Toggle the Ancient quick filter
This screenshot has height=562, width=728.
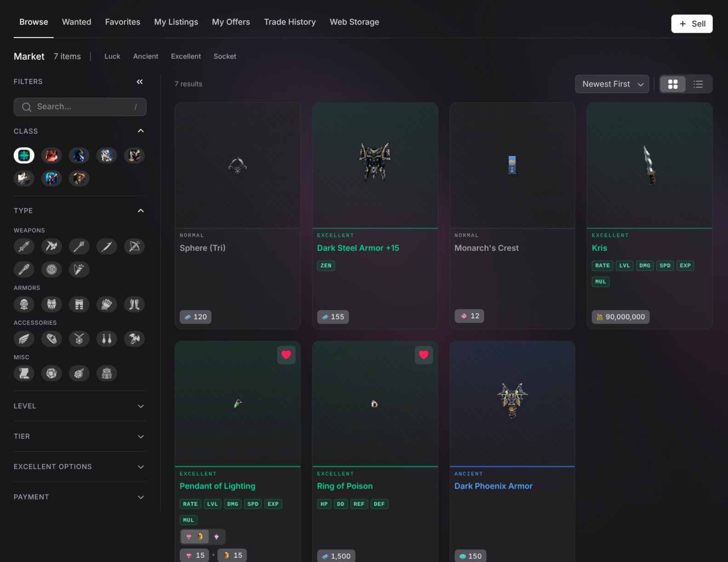tap(146, 56)
